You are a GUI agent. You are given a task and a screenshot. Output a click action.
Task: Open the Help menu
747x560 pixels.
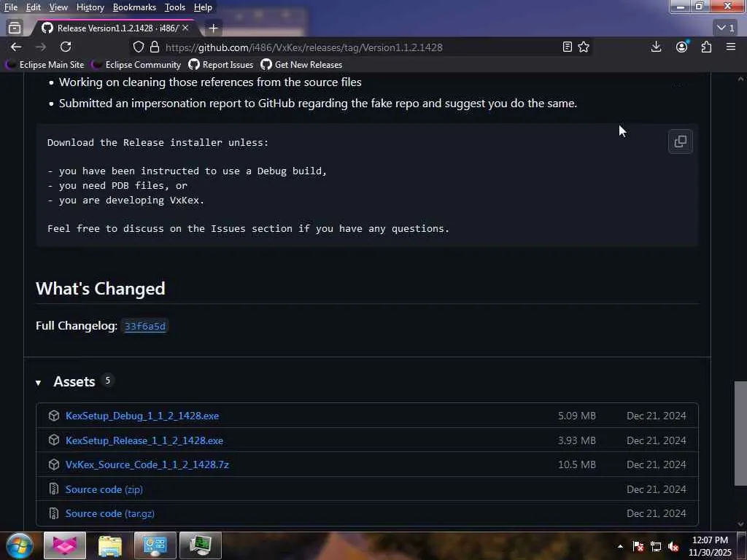point(203,7)
